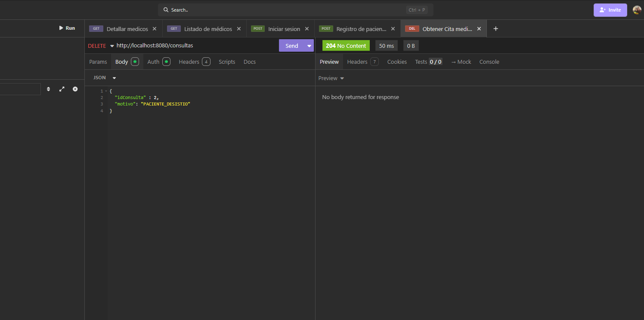Screen dimensions: 644x320
Task: Send the DELETE request
Action: pos(291,46)
